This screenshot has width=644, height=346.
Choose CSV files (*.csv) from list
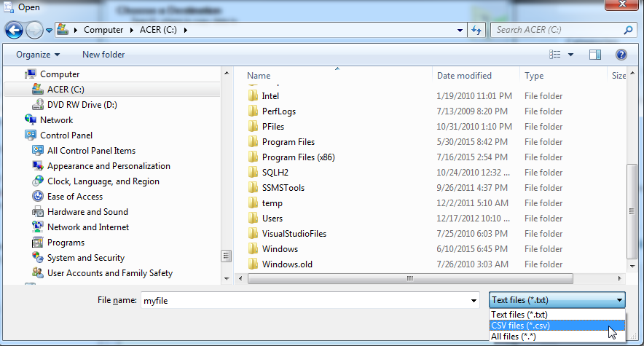coord(557,326)
